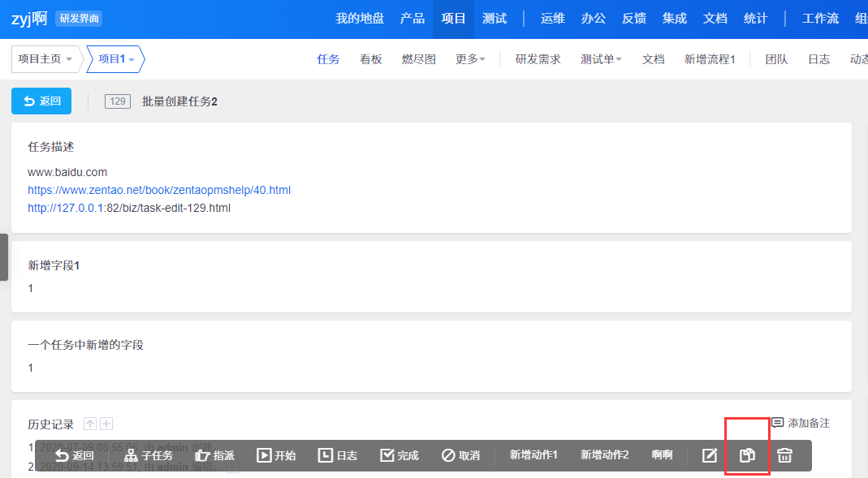This screenshot has height=478, width=868.
Task: Switch to 看板 tab
Action: (x=371, y=59)
